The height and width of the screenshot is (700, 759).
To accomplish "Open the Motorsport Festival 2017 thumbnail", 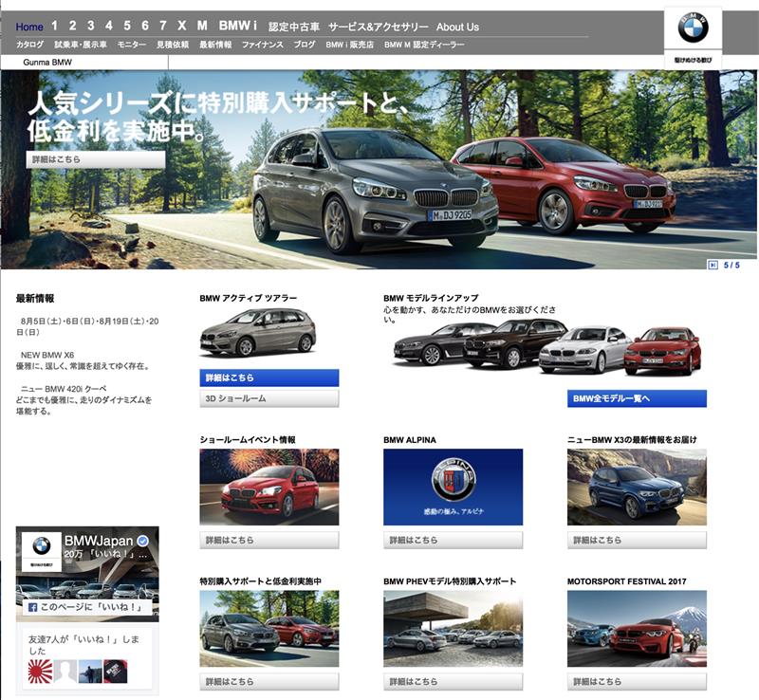I will pyautogui.click(x=637, y=629).
